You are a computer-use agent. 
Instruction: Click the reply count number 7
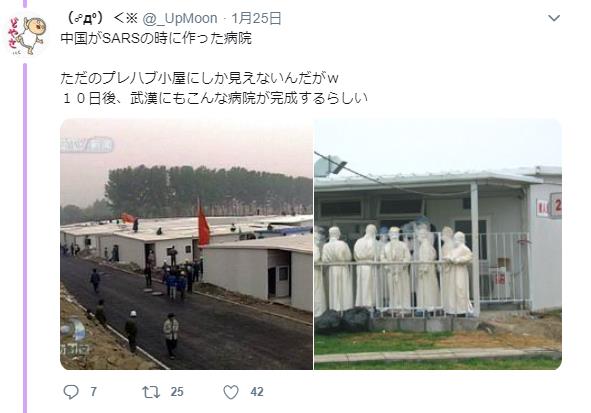(93, 392)
